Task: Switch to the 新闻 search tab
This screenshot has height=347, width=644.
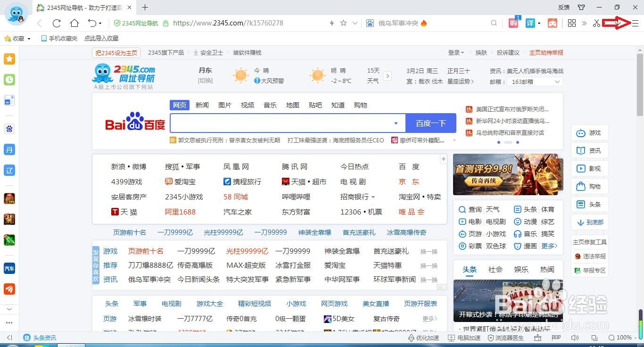Action: click(x=202, y=105)
